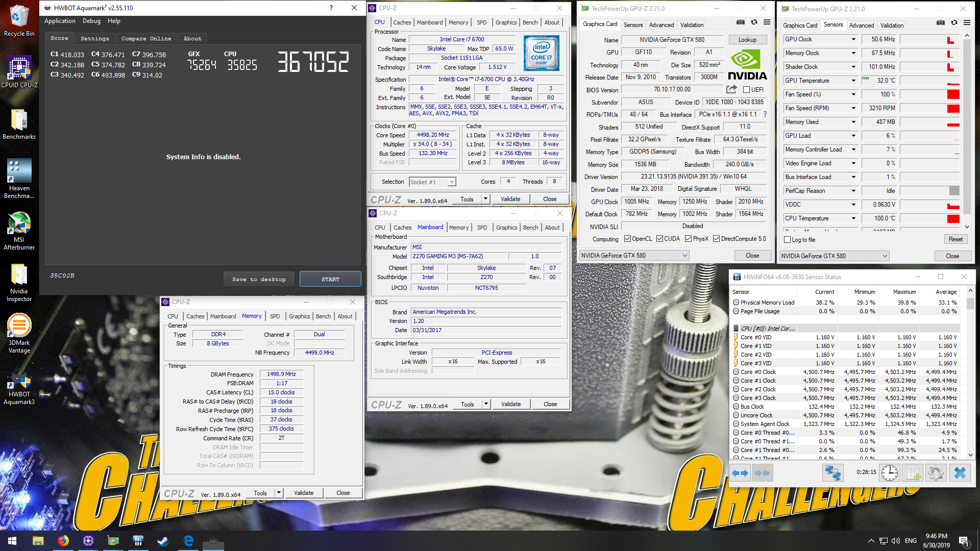Click the Bus Interface question mark
Screen dimensions: 980x551
click(765, 114)
